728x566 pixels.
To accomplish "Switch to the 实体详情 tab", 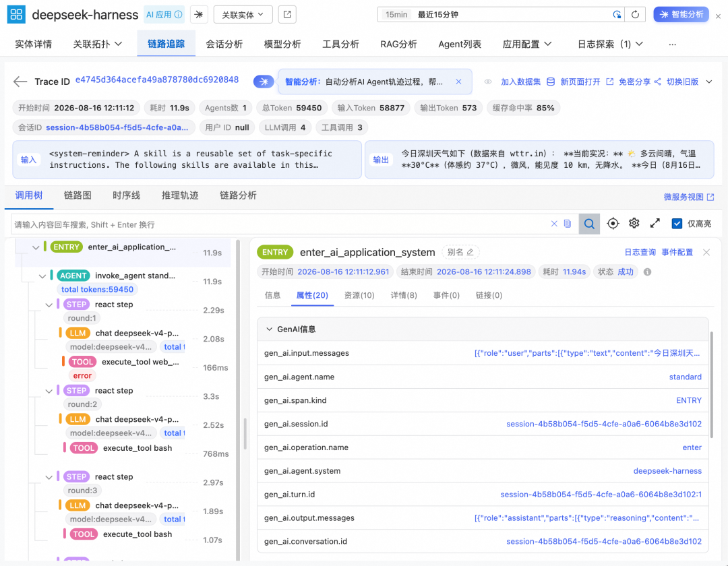I will 34,44.
